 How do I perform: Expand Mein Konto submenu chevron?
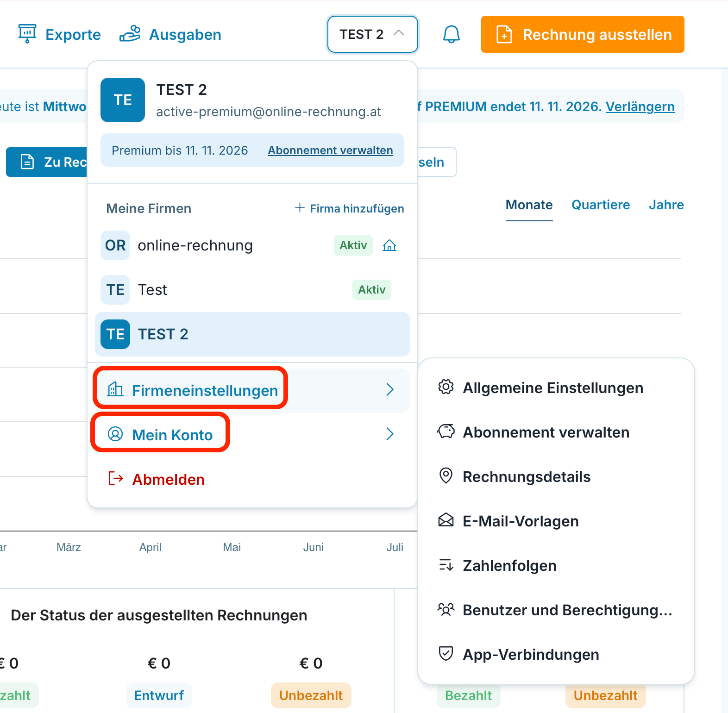point(390,434)
